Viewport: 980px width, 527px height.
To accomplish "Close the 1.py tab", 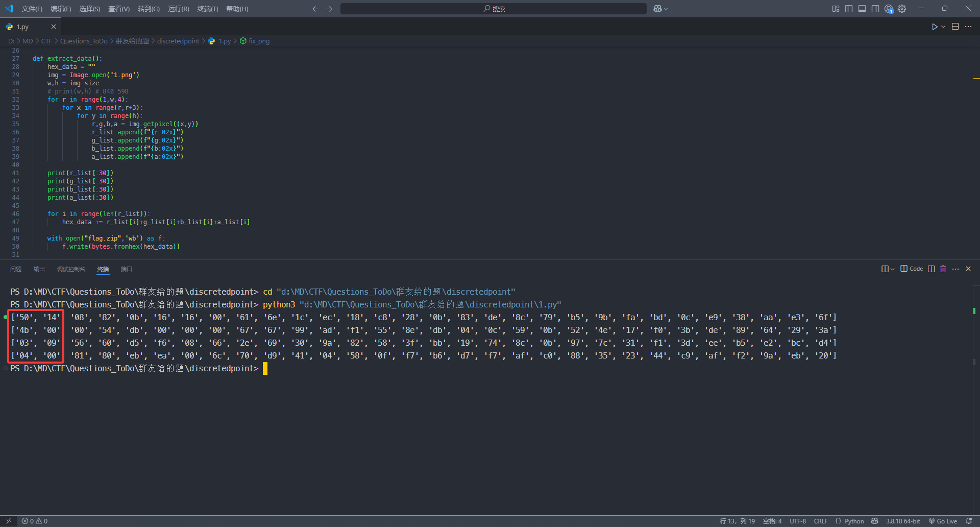I will (x=54, y=27).
